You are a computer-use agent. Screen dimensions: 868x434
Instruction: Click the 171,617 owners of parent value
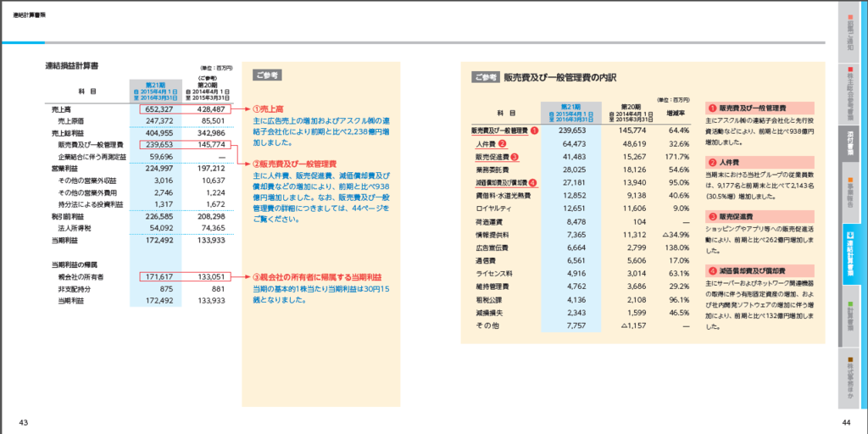tap(159, 276)
